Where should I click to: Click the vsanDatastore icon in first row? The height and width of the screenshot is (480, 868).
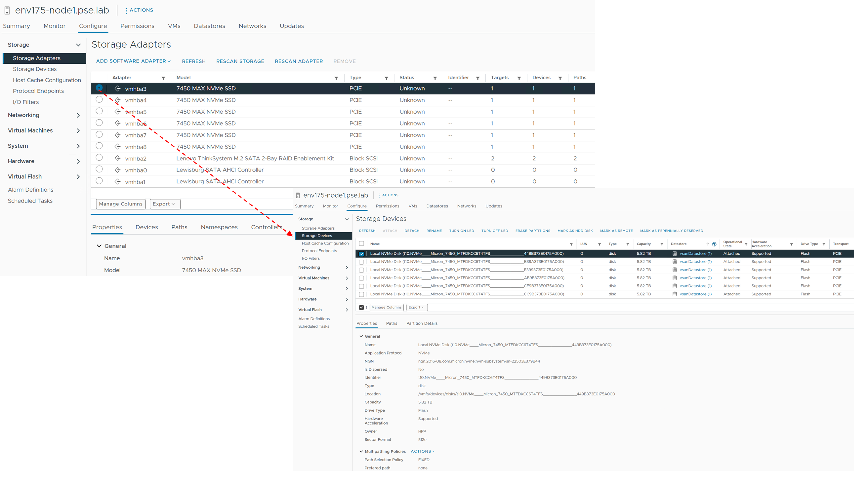coord(675,253)
